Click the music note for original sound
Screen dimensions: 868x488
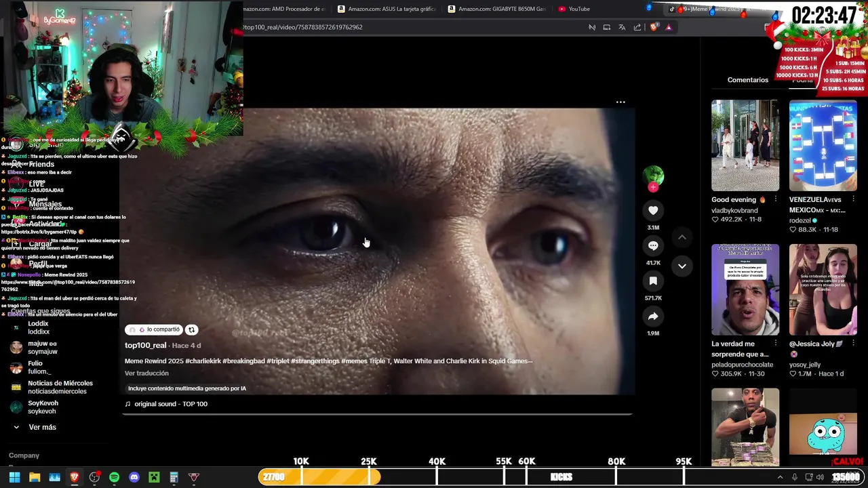click(127, 404)
